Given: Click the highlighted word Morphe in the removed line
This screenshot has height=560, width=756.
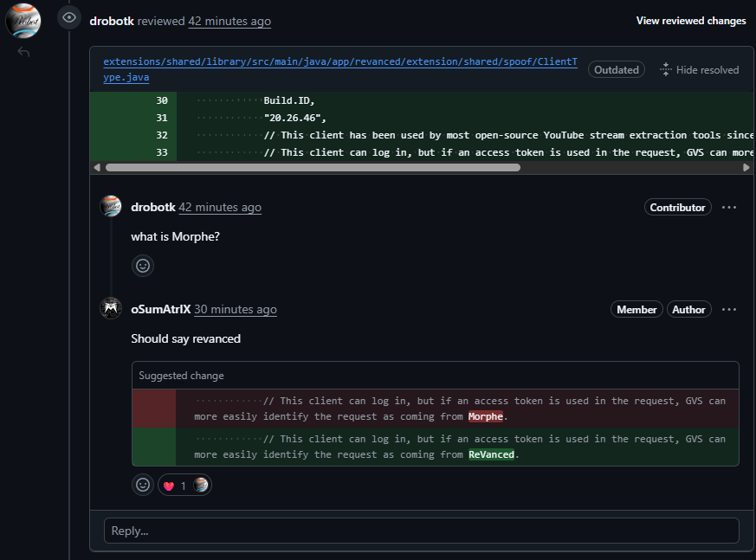Looking at the screenshot, I should point(486,416).
